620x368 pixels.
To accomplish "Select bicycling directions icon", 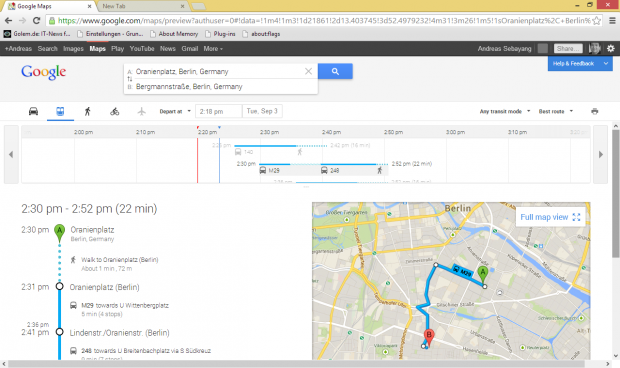I will click(x=115, y=111).
